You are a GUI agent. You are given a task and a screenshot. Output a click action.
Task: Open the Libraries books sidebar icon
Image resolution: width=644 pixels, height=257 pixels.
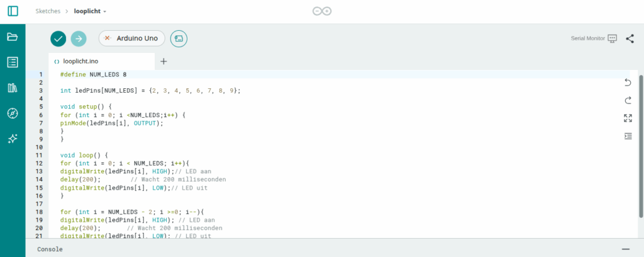13,88
